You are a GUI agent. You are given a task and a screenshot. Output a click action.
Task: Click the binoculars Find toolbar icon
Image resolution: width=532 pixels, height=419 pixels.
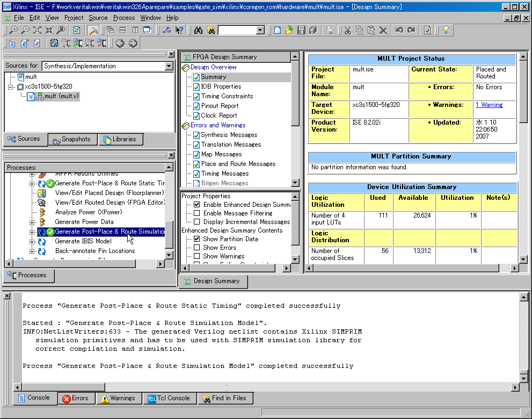(199, 30)
